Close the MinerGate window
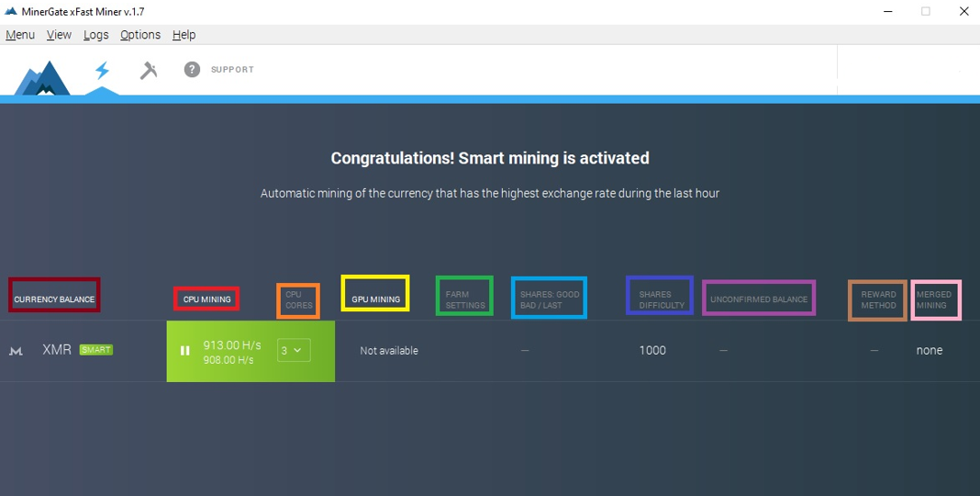Image resolution: width=980 pixels, height=496 pixels. (963, 11)
